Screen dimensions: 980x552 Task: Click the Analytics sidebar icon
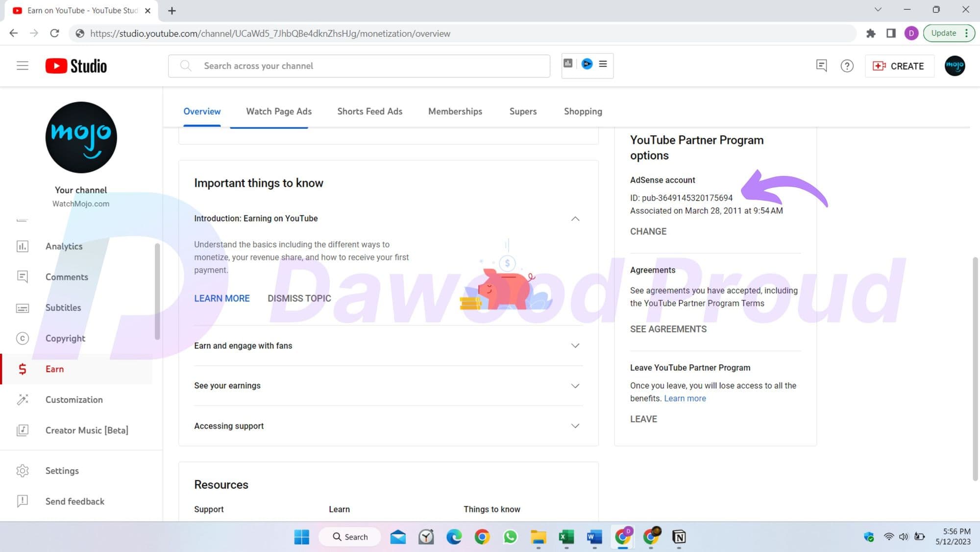pyautogui.click(x=22, y=246)
